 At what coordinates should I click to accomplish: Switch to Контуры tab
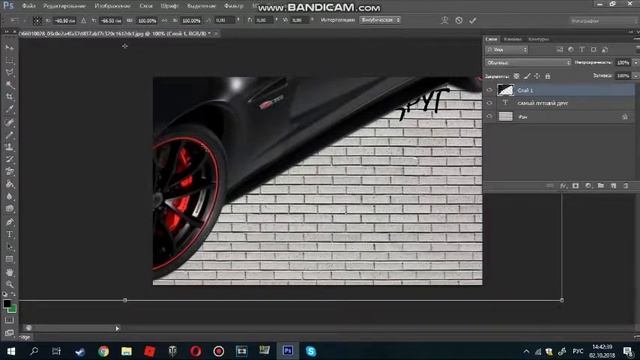click(x=538, y=39)
